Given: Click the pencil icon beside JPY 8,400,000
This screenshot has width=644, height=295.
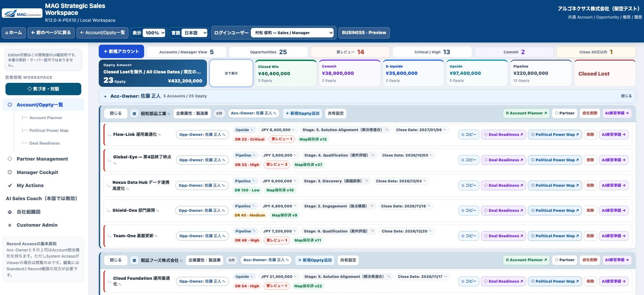Looking at the screenshot, I should coord(293,130).
